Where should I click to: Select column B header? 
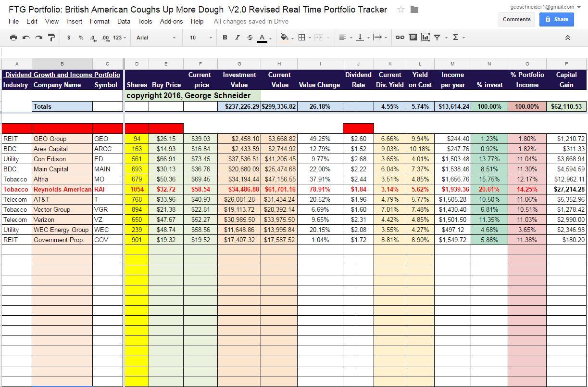pyautogui.click(x=62, y=64)
